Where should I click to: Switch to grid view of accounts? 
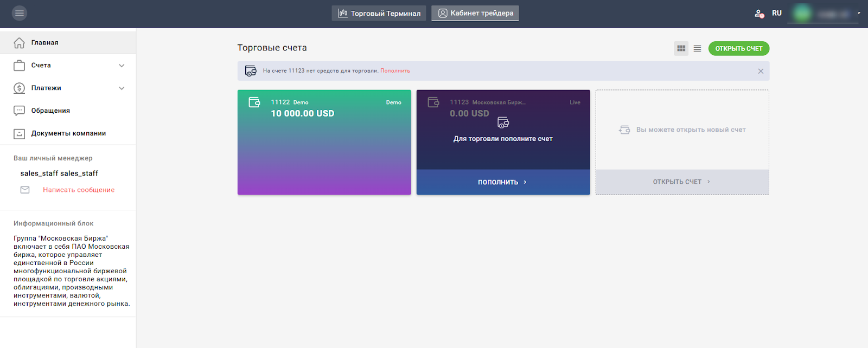[681, 48]
